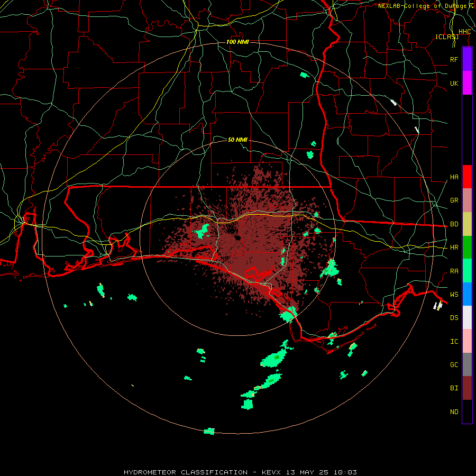The height and width of the screenshot is (476, 476).
Task: Click the RA light green legend swatch
Action: pos(467,271)
